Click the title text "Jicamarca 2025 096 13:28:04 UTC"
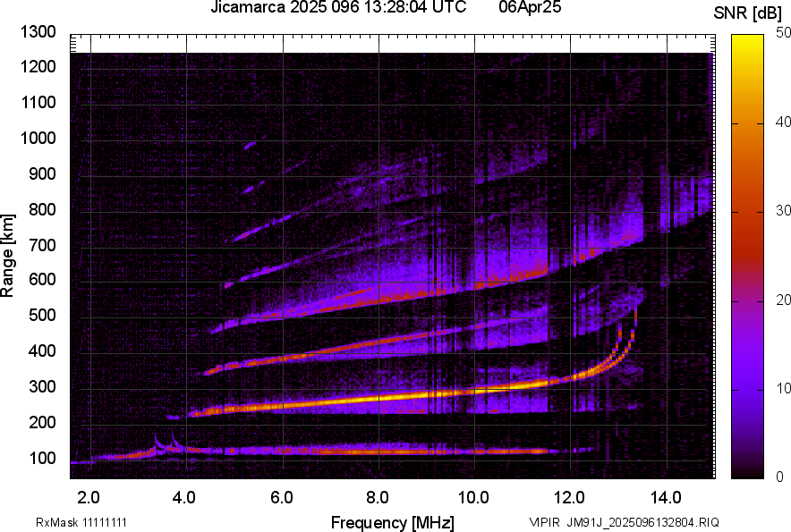This screenshot has height=532, width=791. point(338,7)
